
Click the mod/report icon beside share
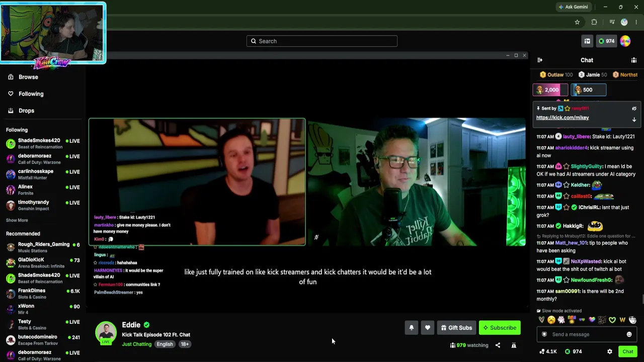click(514, 345)
